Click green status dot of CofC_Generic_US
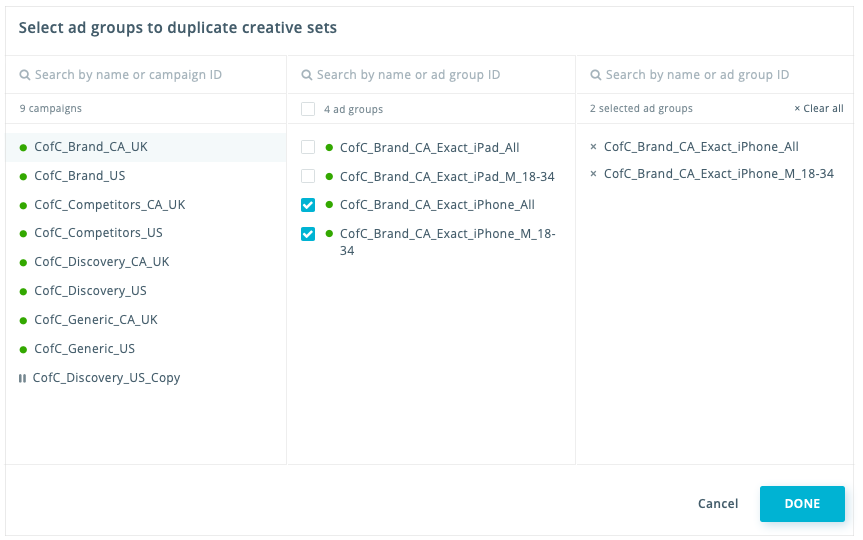 click(23, 350)
